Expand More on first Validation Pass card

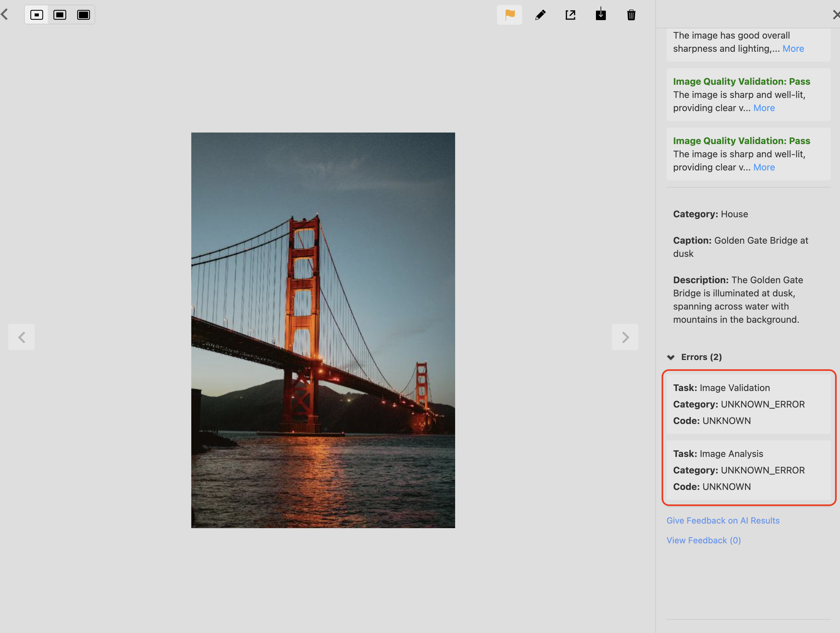764,108
